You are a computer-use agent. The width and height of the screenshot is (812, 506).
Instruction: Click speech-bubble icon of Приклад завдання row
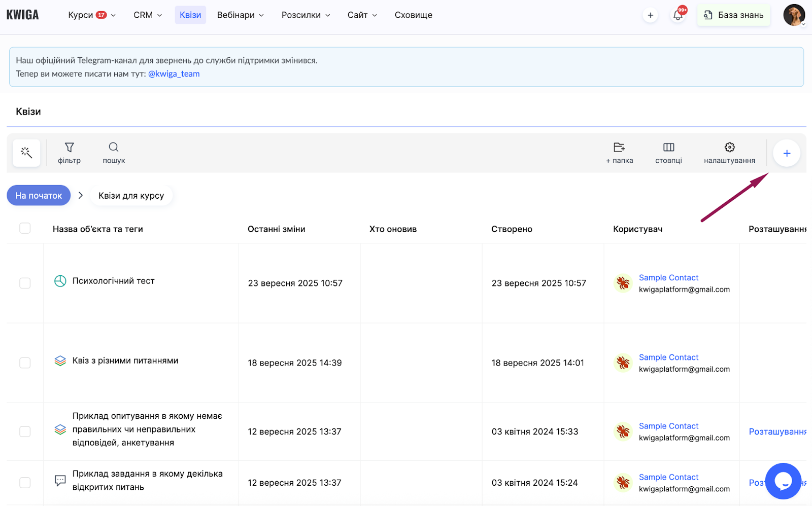pos(60,481)
